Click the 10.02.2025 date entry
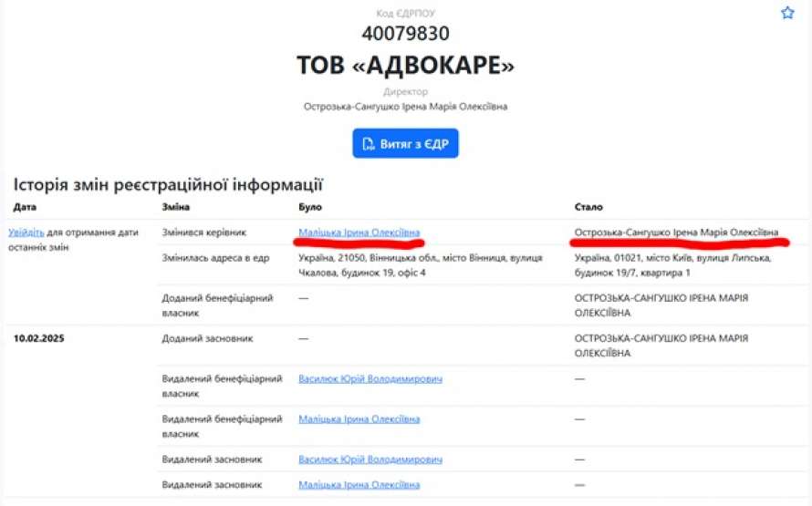Image resolution: width=812 pixels, height=506 pixels. (39, 338)
